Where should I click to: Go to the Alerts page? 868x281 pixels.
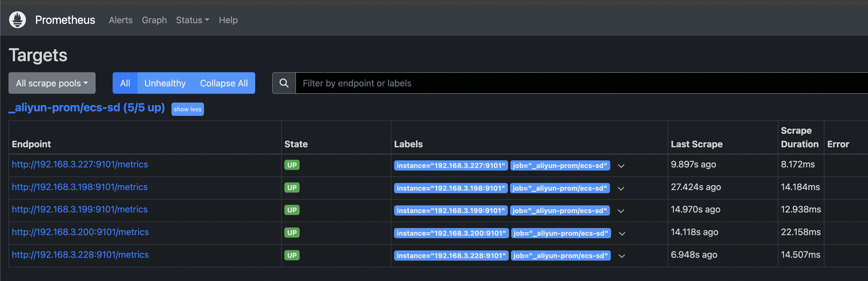tap(121, 20)
